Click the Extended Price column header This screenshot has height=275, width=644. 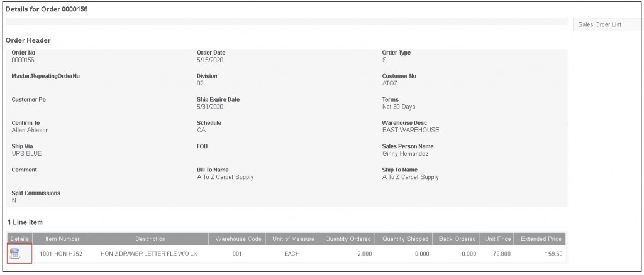click(x=541, y=239)
